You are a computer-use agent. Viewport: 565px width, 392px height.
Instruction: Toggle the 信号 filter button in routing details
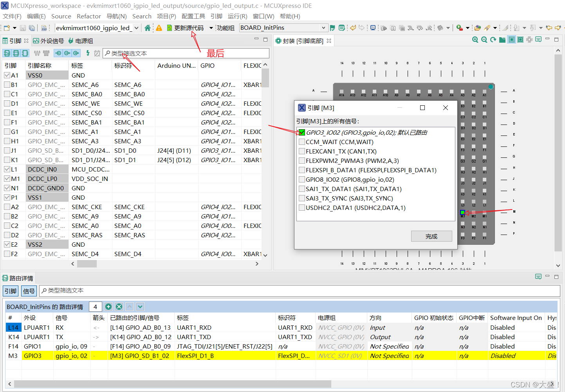click(x=29, y=291)
